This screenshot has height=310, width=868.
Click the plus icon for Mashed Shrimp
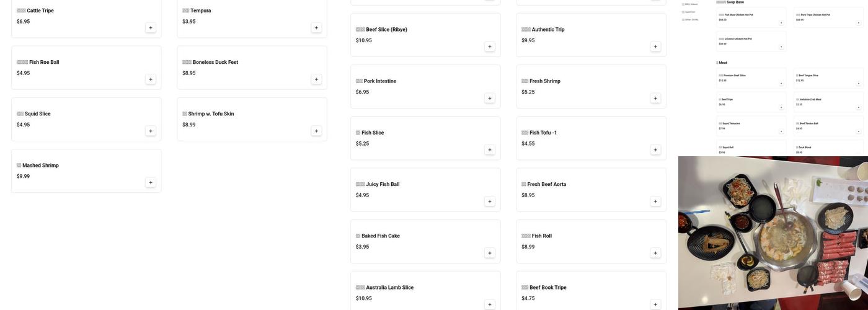click(x=151, y=183)
